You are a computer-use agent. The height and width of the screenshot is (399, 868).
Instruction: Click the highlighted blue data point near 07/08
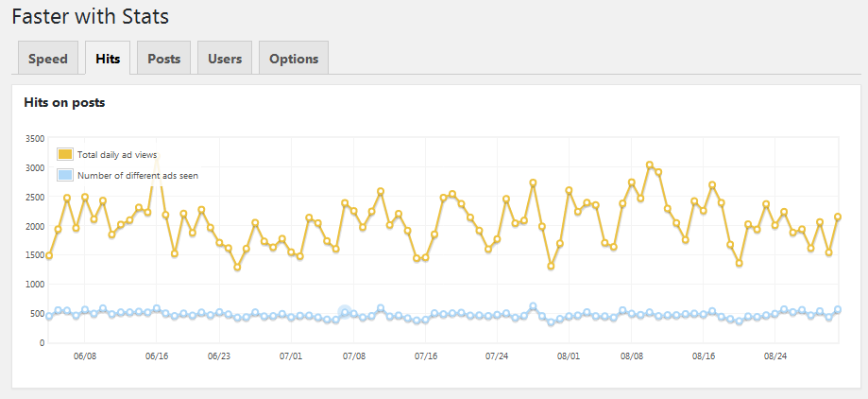(x=345, y=313)
